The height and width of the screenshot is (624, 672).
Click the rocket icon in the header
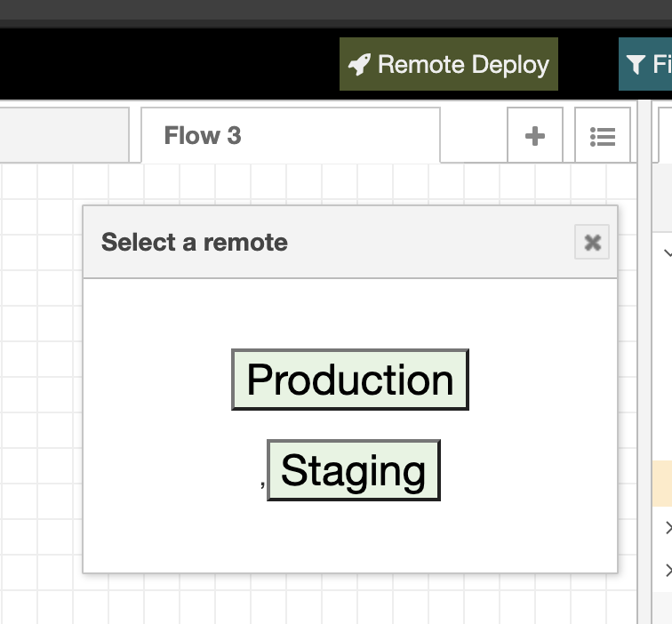359,65
